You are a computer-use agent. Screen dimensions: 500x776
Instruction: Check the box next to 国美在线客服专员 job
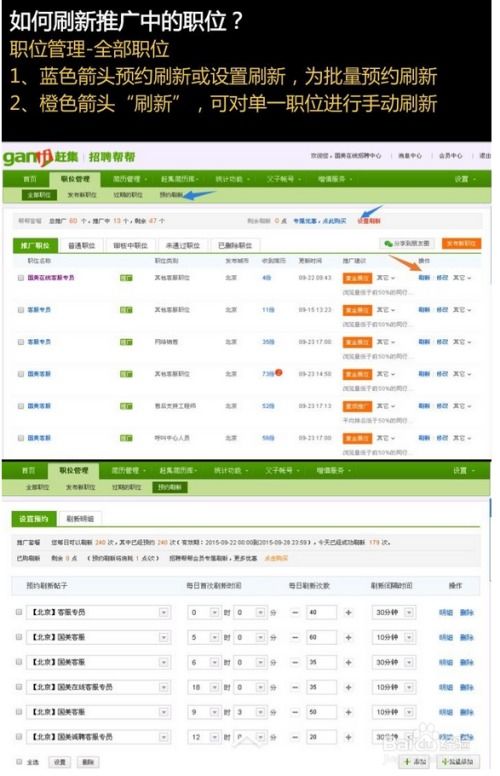tap(21, 278)
